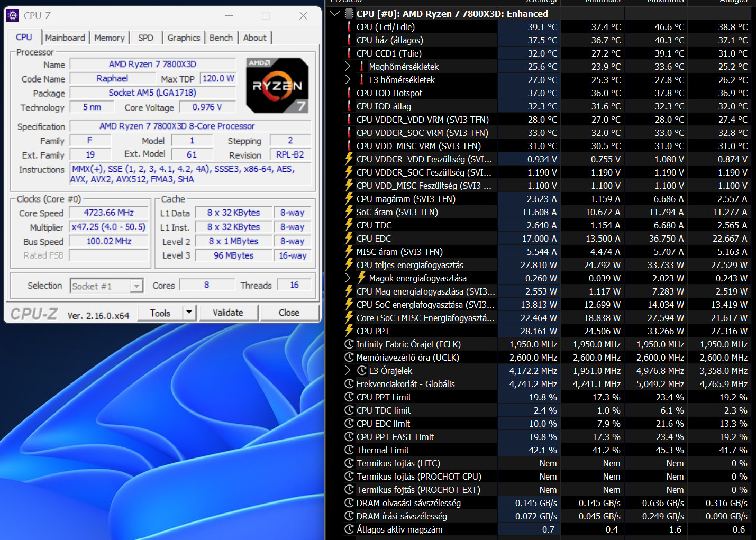Screen dimensions: 756x540
Task: Click the clock icon beside Frekvenciakorlát - Globális
Action: [x=349, y=383]
